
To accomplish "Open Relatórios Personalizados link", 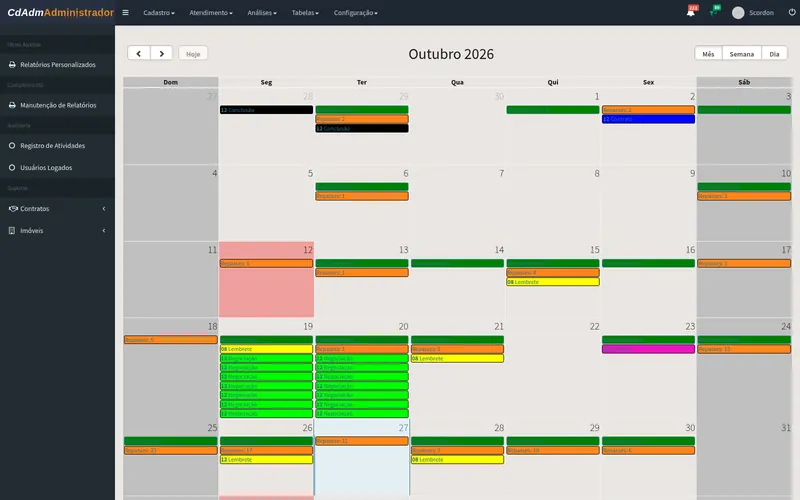I will (x=58, y=65).
